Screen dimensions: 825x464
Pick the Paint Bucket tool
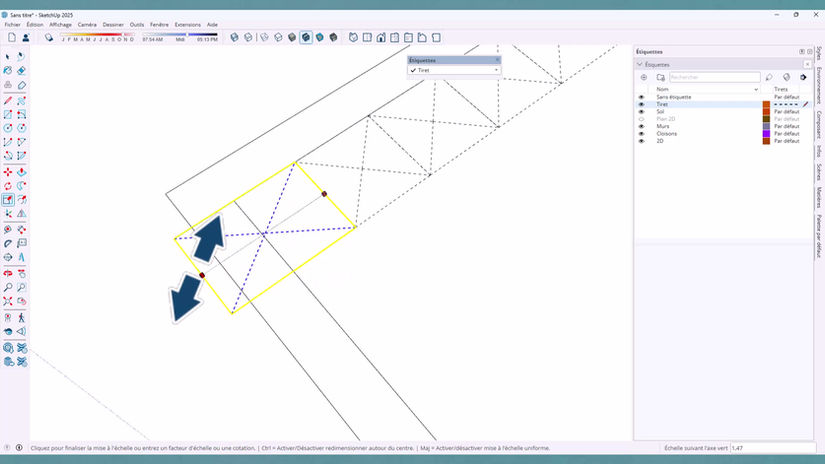[x=8, y=70]
